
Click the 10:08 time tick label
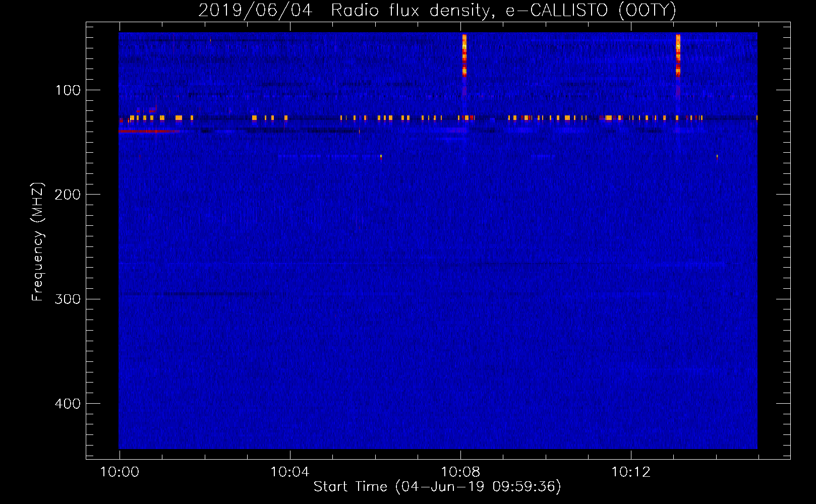pyautogui.click(x=460, y=472)
